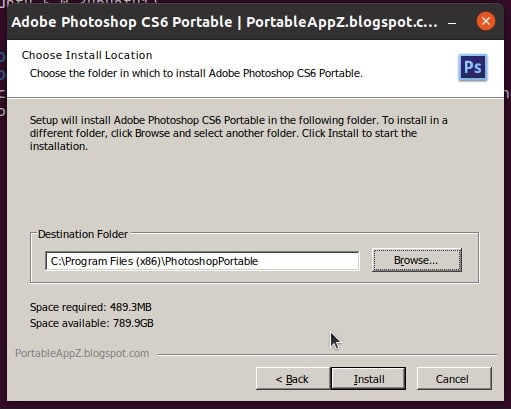
Task: Select the Space available 789.9GB text
Action: [x=92, y=323]
